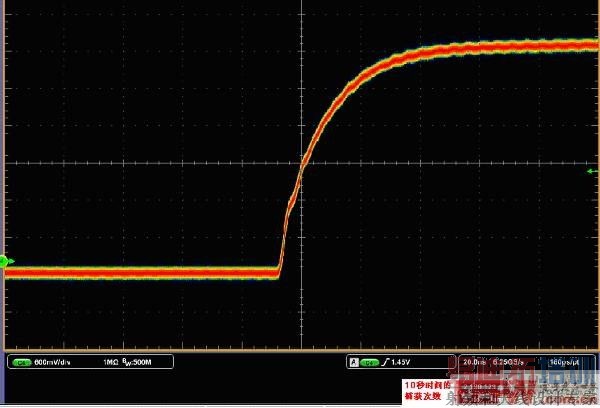Image resolution: width=600 pixels, height=408 pixels.
Task: Click the 20.0ns timebase readout
Action: [474, 362]
